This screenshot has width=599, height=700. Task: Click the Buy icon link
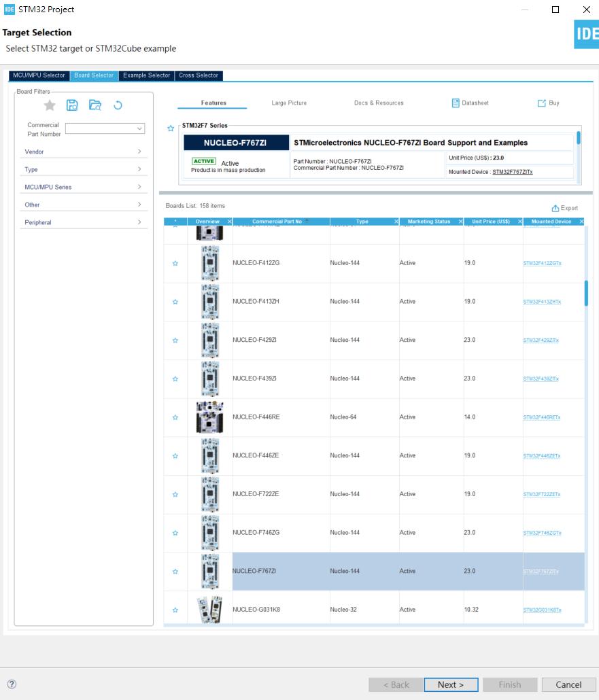[x=548, y=103]
